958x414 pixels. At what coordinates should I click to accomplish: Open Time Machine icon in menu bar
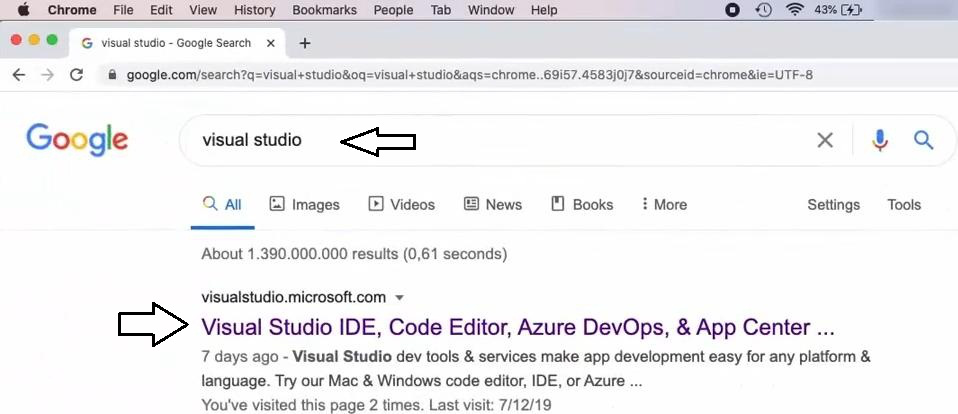[x=763, y=10]
